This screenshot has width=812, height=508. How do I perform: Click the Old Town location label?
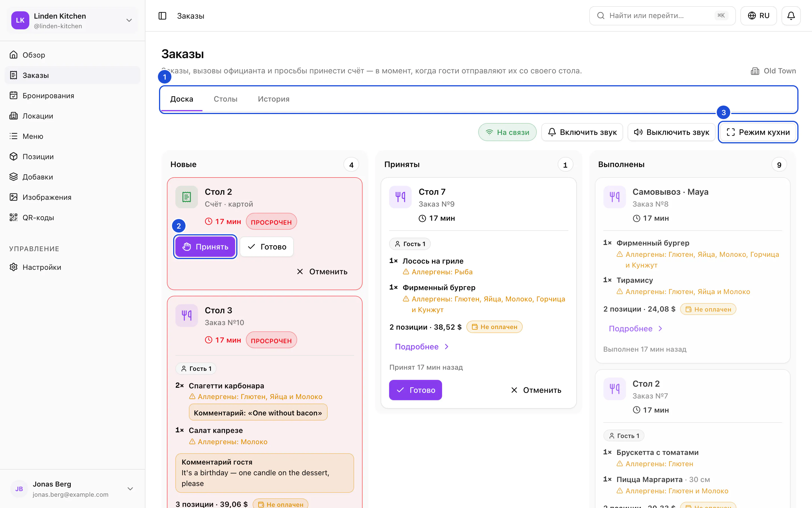(773, 71)
